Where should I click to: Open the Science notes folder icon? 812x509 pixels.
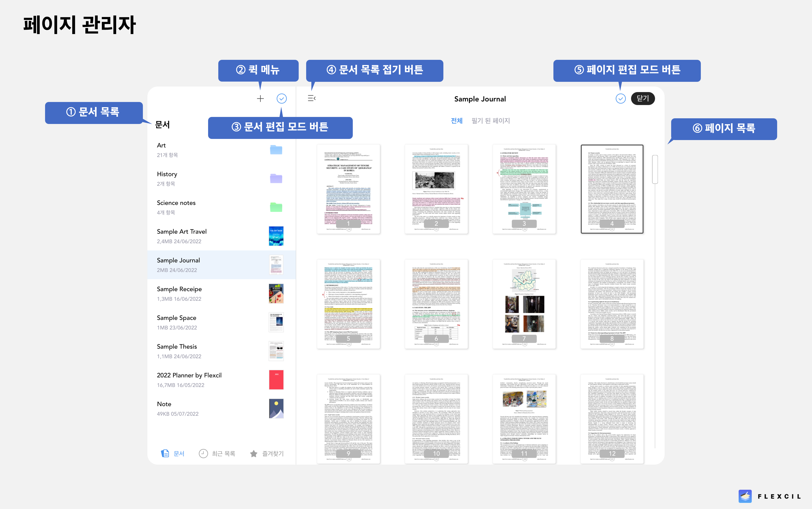(x=276, y=207)
